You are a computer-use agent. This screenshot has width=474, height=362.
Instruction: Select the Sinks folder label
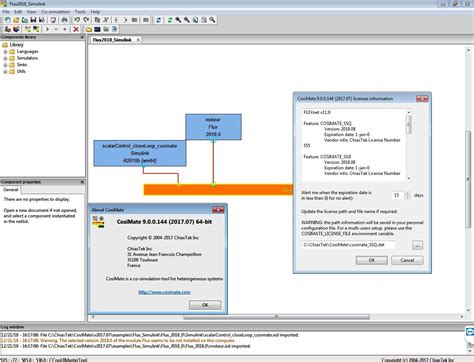[x=22, y=65]
